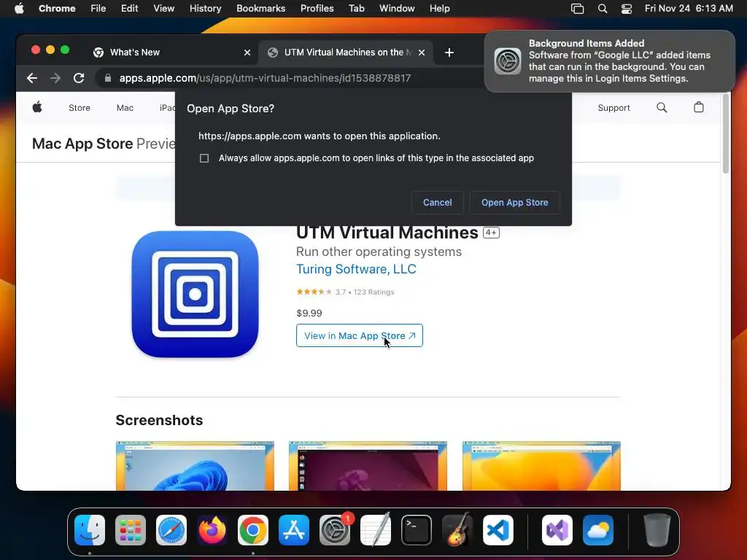This screenshot has width=747, height=560.
Task: Open System Settings in the dock
Action: [335, 530]
